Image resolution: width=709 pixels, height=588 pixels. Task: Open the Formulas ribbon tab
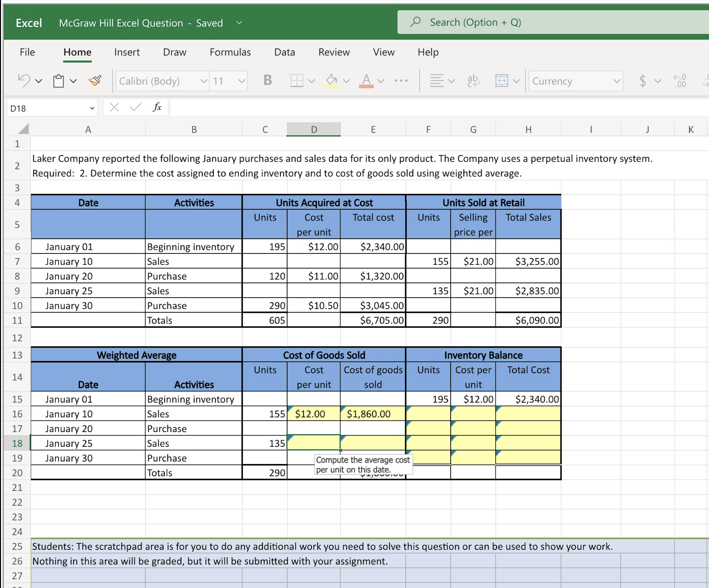(230, 52)
